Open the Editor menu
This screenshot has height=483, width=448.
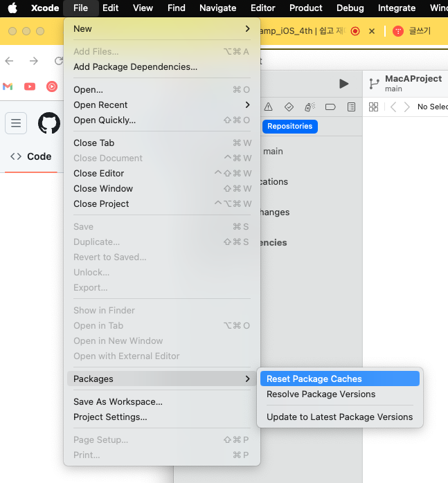coord(262,8)
